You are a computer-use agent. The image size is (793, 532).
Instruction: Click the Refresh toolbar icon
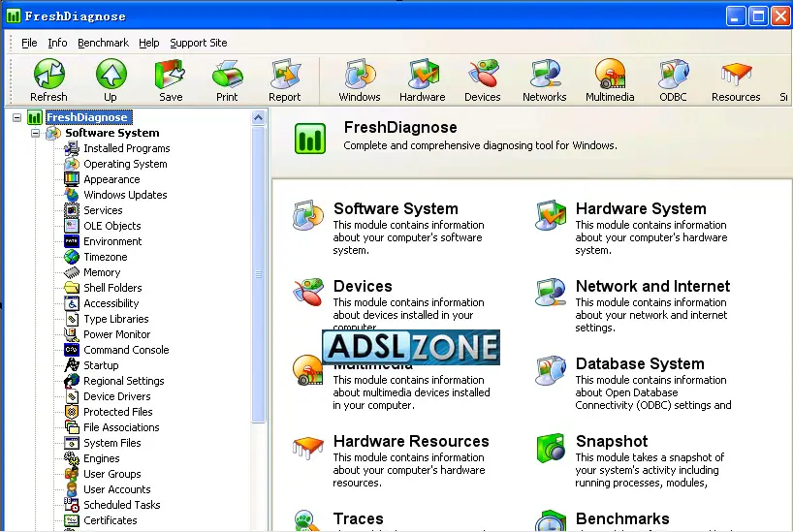point(49,74)
